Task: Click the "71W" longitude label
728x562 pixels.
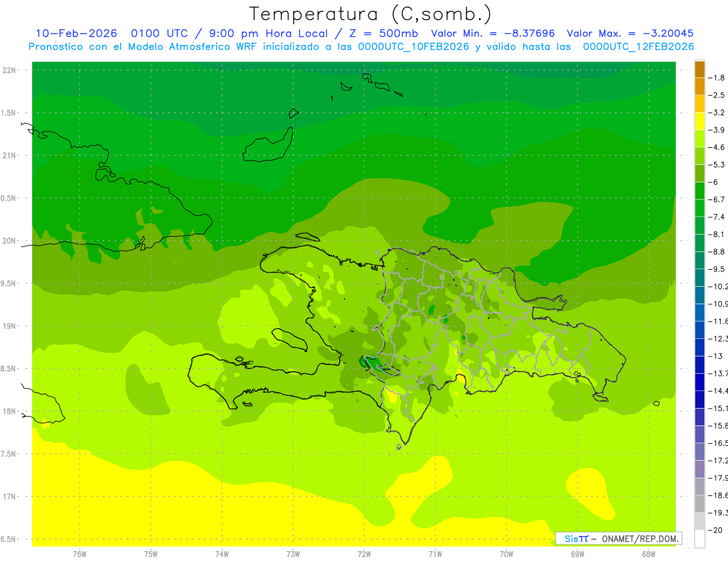Action: tap(435, 554)
